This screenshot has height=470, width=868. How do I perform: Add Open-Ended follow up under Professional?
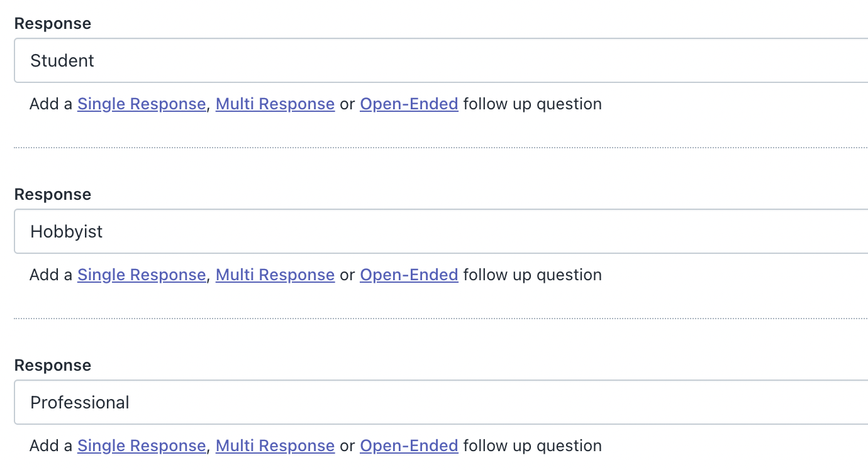(409, 445)
